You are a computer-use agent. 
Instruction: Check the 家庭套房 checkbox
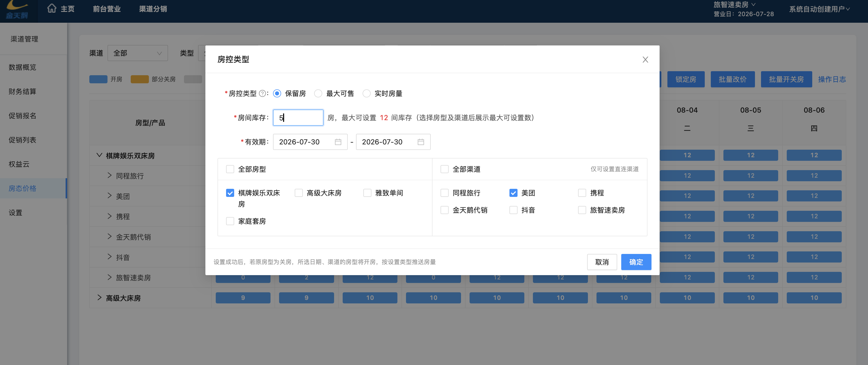(230, 221)
